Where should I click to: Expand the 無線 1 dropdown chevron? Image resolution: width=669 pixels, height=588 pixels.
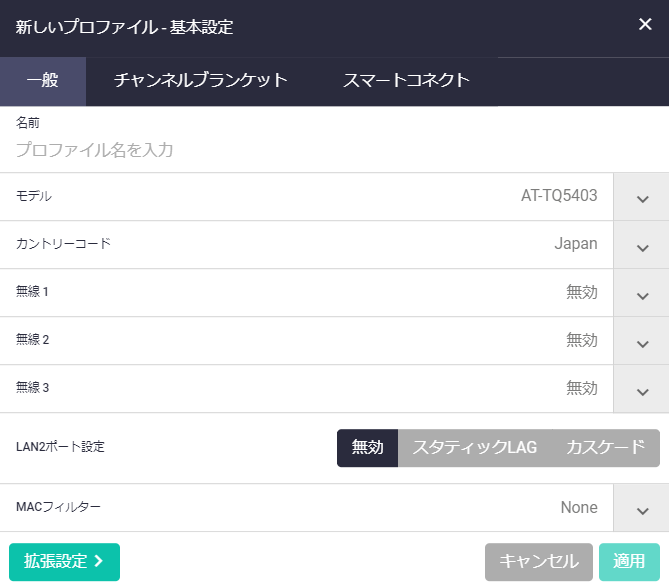[642, 293]
